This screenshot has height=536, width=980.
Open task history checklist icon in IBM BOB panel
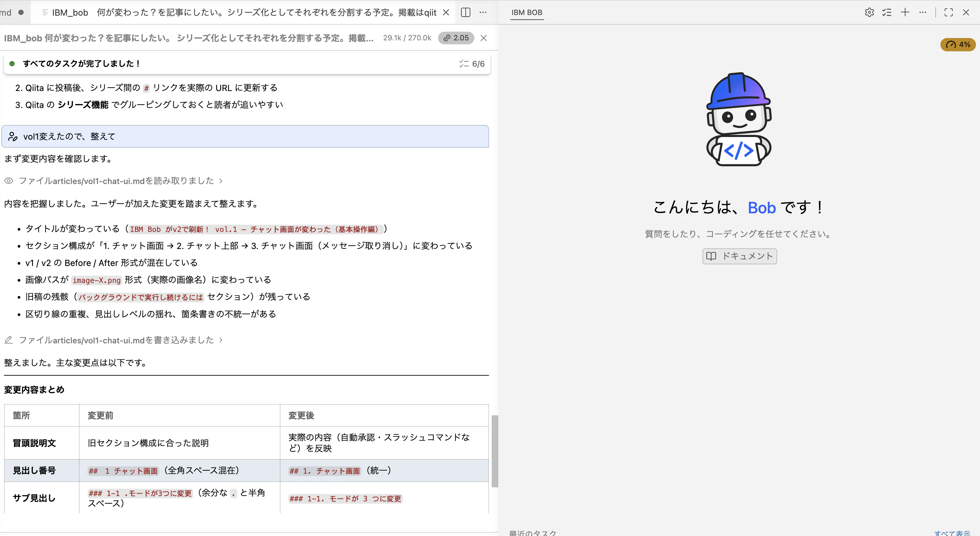click(887, 12)
